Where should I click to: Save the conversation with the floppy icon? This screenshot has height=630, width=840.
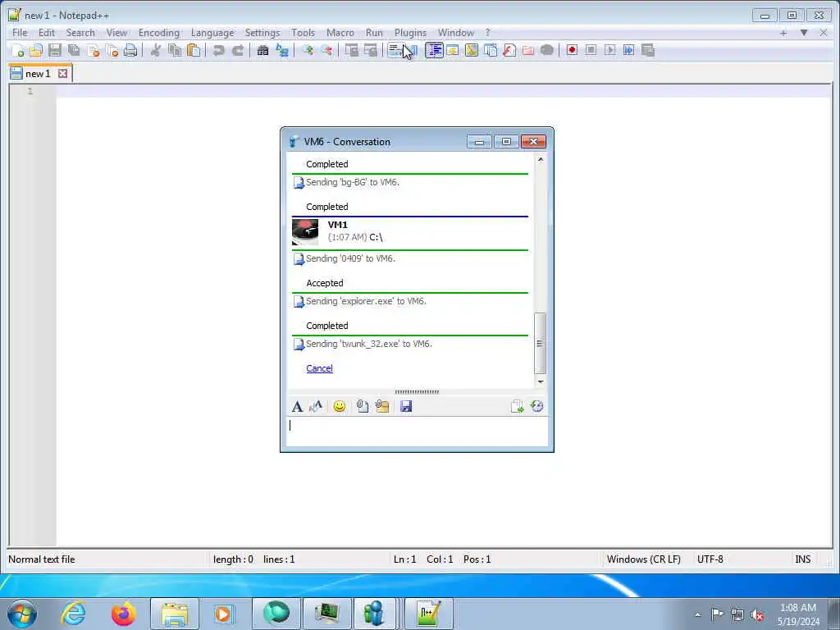point(406,407)
